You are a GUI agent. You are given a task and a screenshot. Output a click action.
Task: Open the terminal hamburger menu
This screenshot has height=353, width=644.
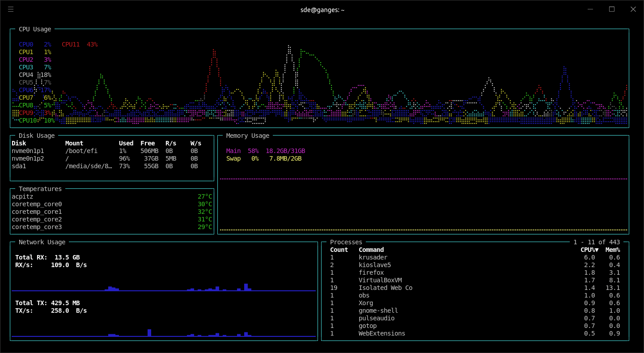(x=11, y=9)
